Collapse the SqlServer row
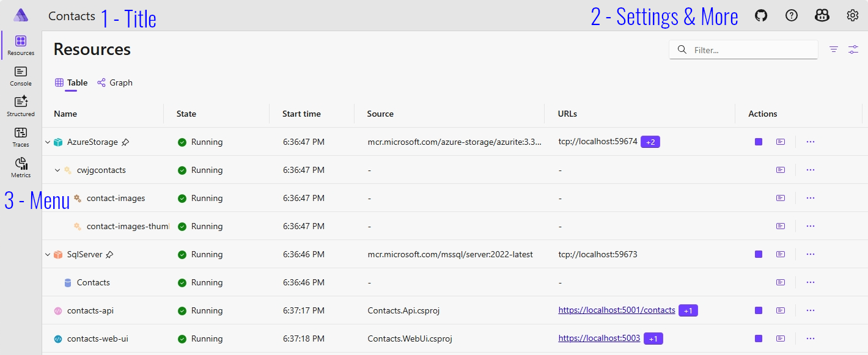 pos(47,255)
